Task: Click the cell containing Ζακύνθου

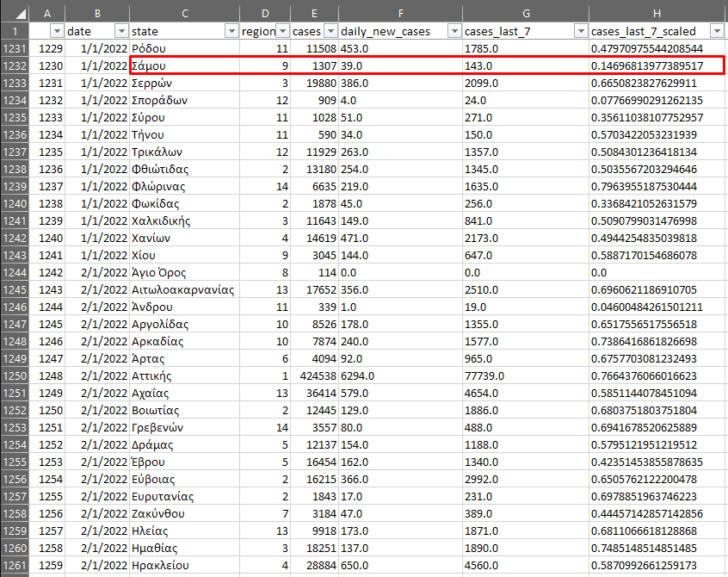Action: pyautogui.click(x=185, y=514)
